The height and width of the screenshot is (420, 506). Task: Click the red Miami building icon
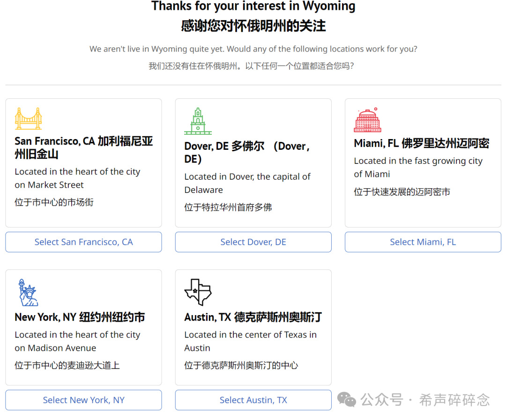pos(368,119)
